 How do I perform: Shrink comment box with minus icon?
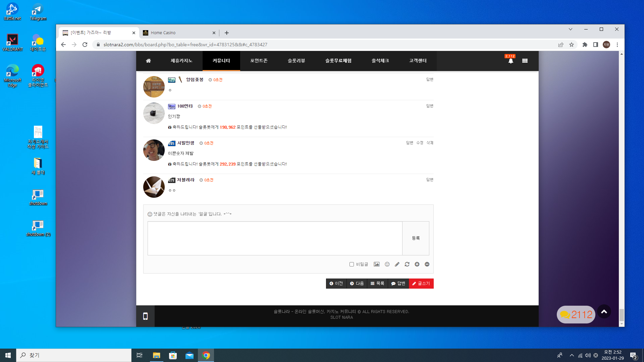coord(427,264)
